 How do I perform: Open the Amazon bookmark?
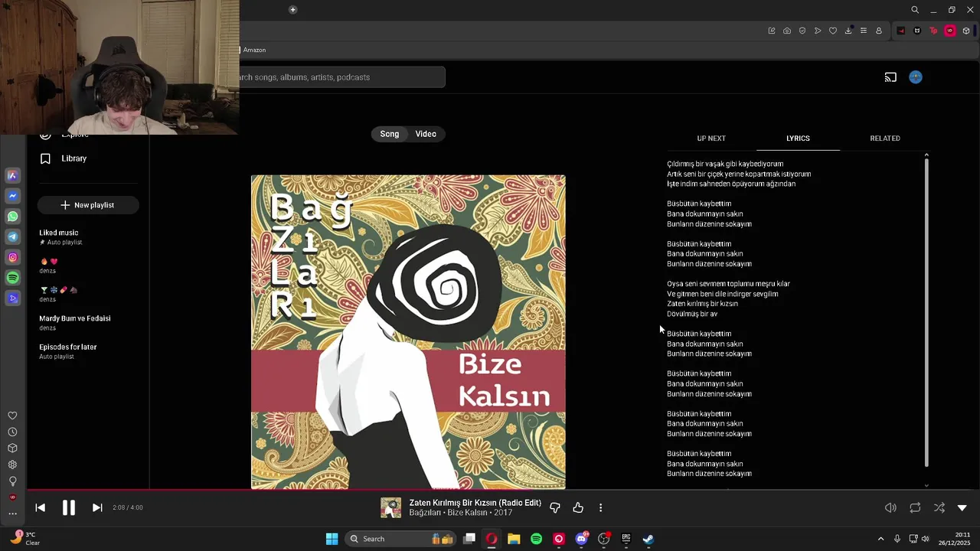[253, 50]
